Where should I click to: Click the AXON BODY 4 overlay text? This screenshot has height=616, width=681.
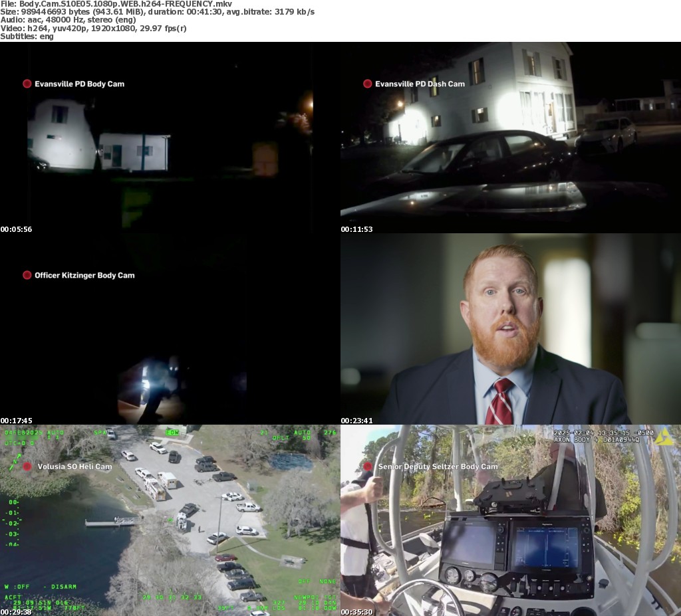tap(596, 440)
